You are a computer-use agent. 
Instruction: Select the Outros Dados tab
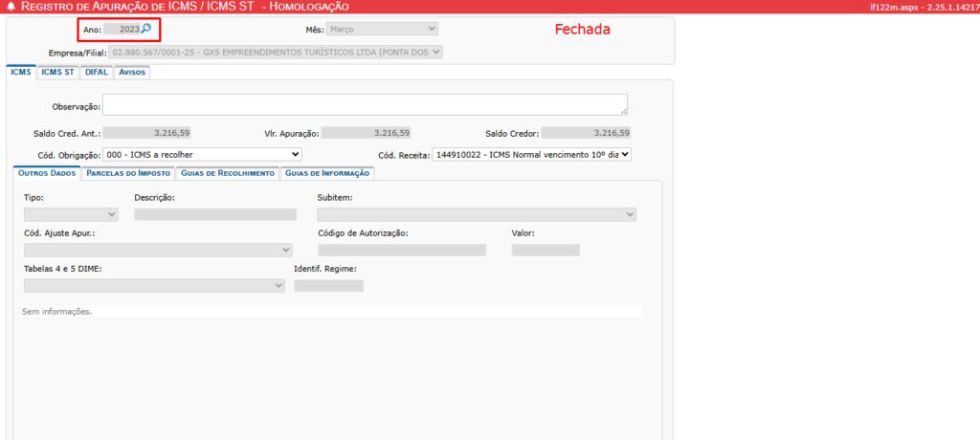(47, 173)
